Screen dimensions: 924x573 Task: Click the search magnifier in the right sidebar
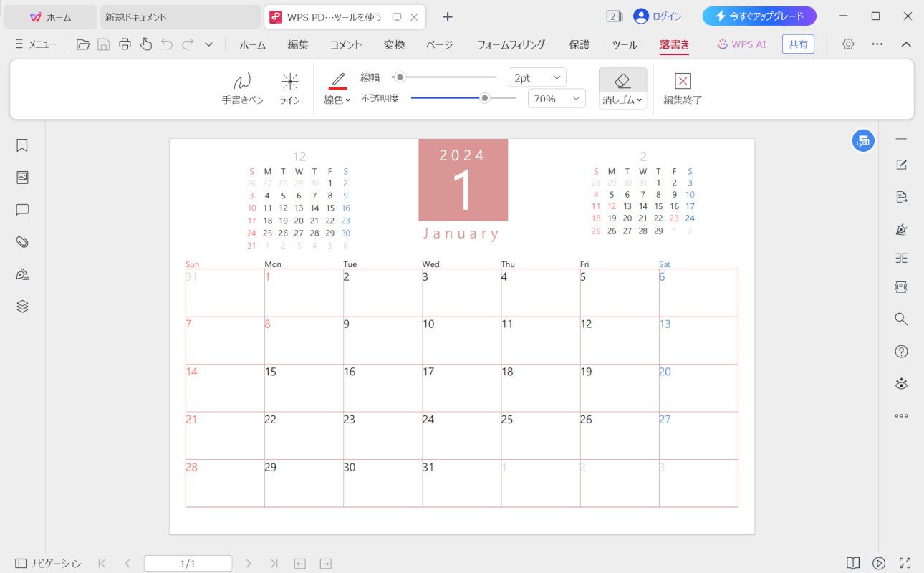coord(902,319)
